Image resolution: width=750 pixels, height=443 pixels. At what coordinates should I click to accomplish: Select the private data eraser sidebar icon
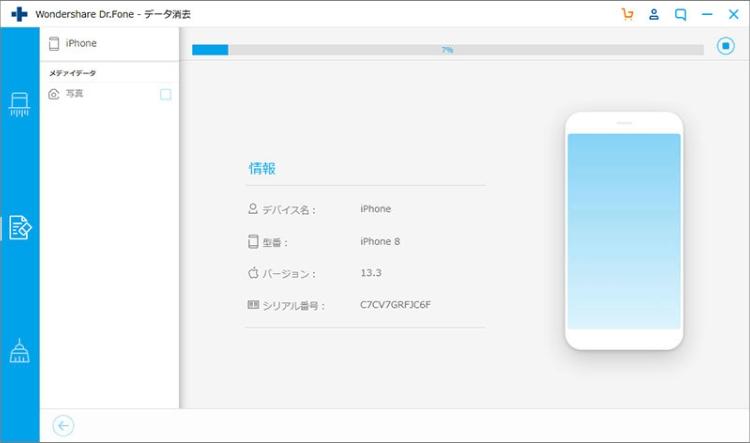point(20,227)
